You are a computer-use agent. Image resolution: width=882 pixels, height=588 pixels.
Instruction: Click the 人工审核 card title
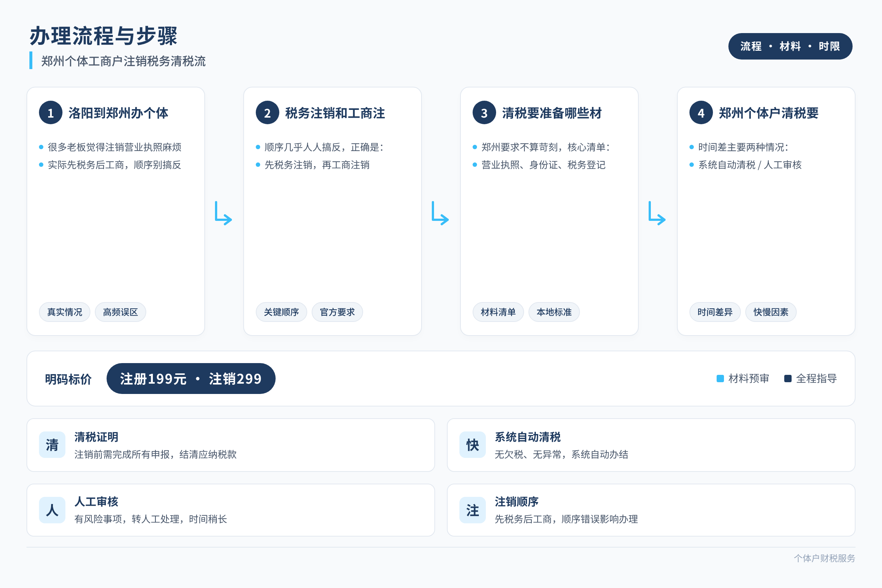pyautogui.click(x=96, y=502)
